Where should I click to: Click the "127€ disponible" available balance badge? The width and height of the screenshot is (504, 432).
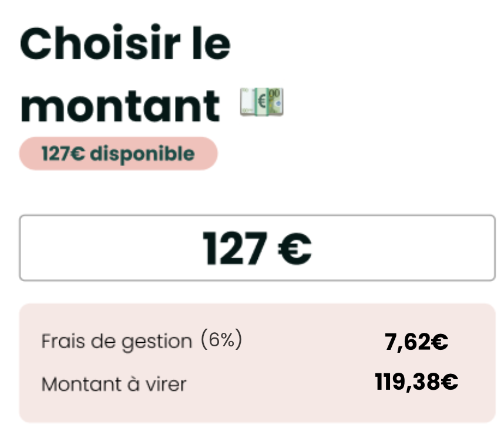tap(118, 154)
